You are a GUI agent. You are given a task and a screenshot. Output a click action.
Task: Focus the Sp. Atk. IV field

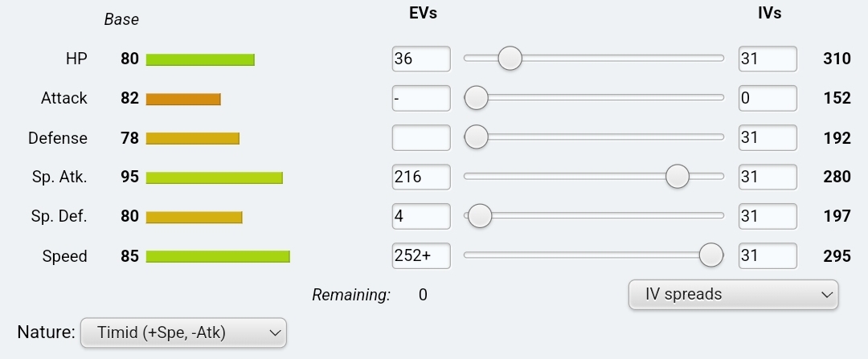(768, 177)
